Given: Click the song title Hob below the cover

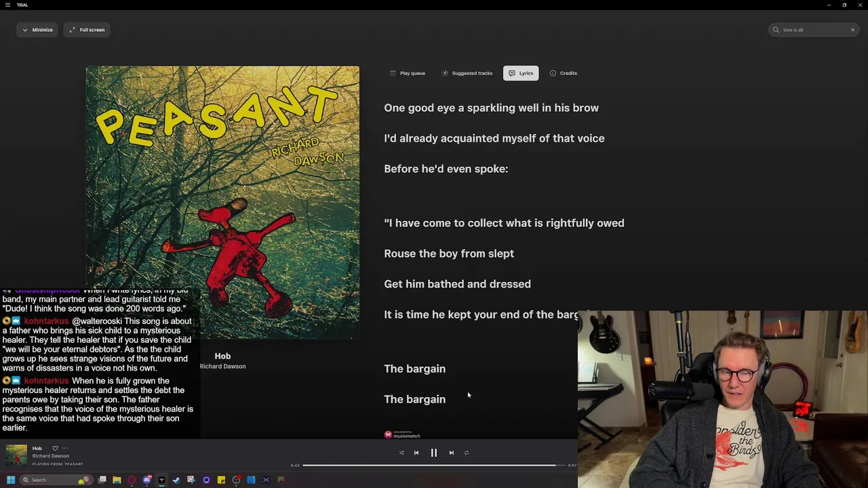Looking at the screenshot, I should [x=222, y=356].
